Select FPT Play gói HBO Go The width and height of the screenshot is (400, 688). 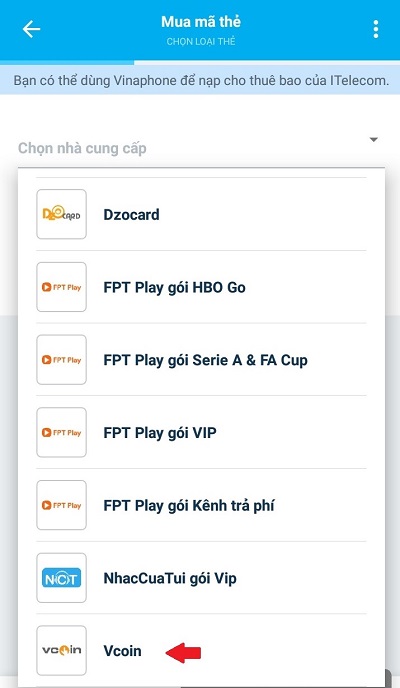[x=201, y=287]
